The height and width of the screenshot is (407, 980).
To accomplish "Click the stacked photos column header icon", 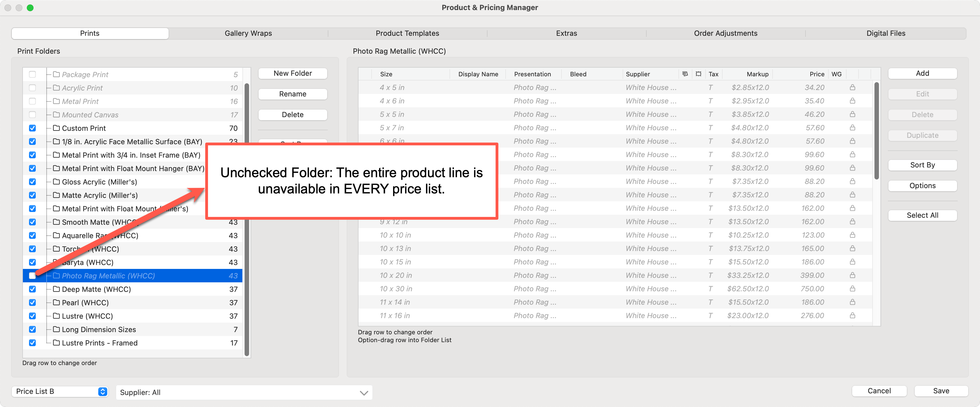I will (685, 74).
